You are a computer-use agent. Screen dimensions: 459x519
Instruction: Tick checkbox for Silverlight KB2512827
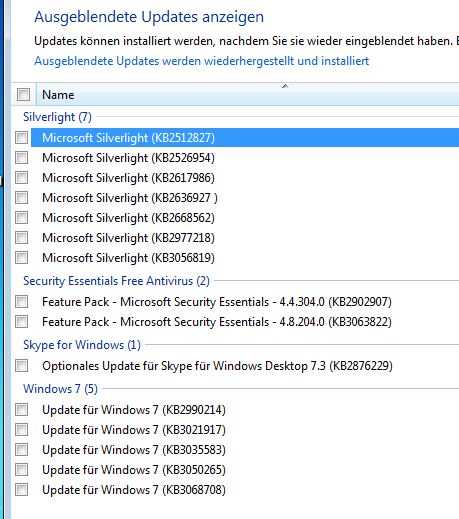[x=21, y=137]
